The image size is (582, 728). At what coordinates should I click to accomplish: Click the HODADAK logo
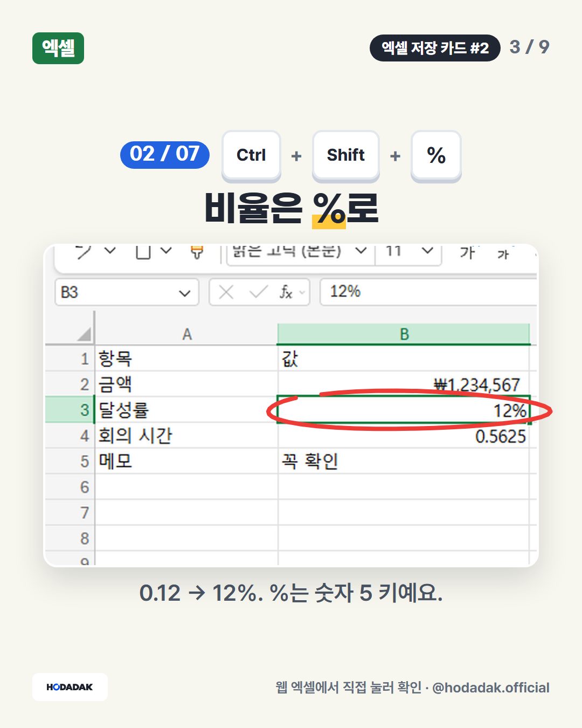coord(70,687)
